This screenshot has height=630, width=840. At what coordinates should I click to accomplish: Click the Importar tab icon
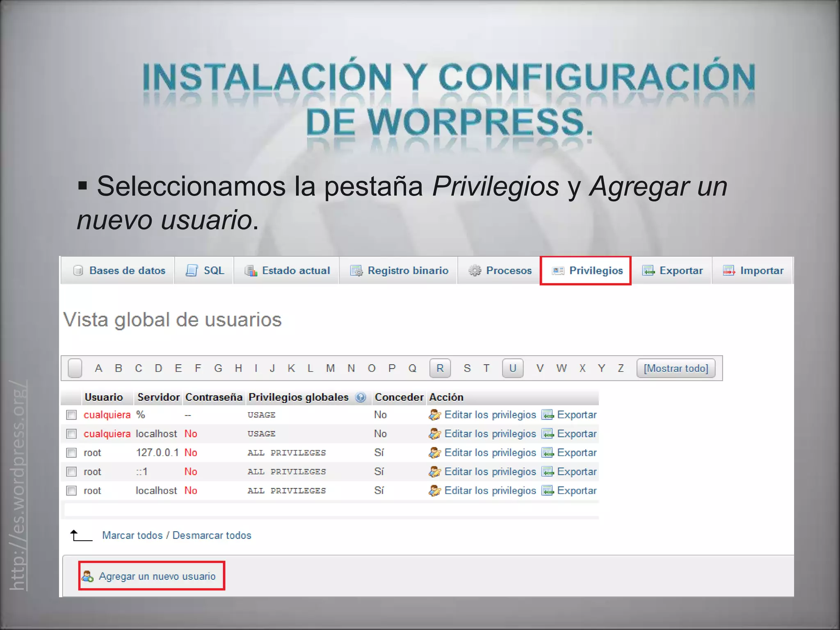729,271
